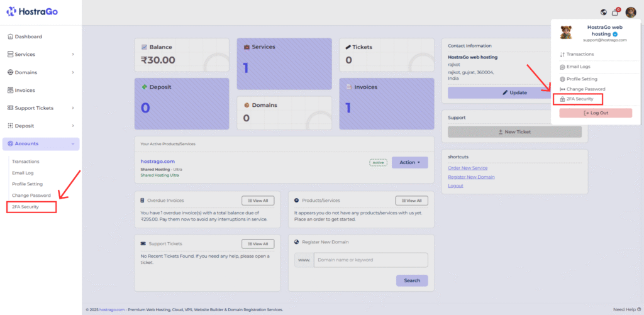Click Order New Service shortcut link

[x=468, y=168]
